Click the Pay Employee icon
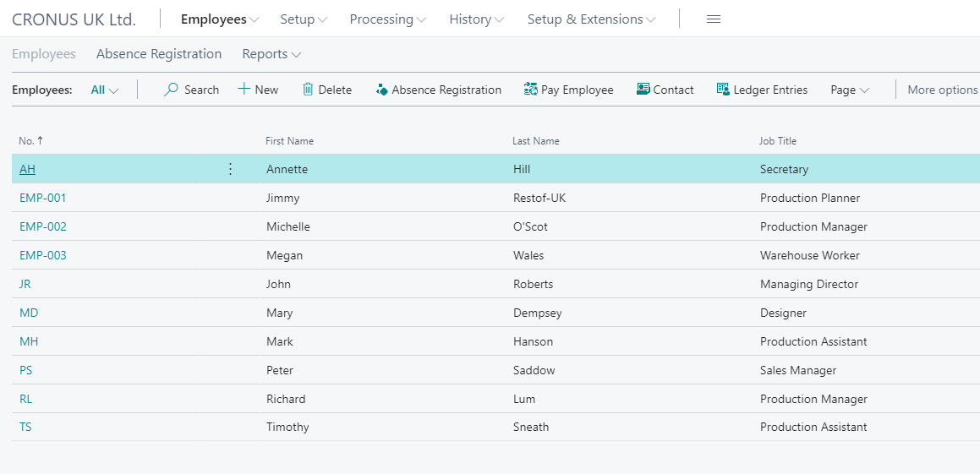This screenshot has height=474, width=980. (x=531, y=90)
